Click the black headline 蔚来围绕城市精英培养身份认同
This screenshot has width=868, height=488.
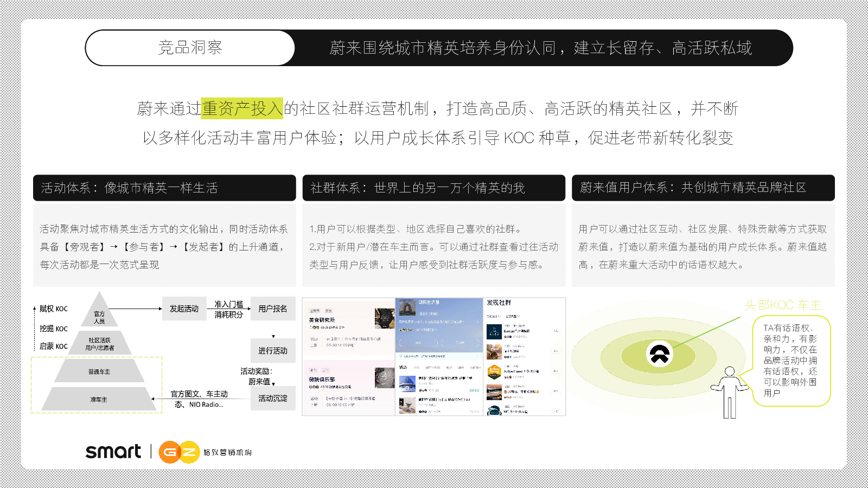[540, 48]
